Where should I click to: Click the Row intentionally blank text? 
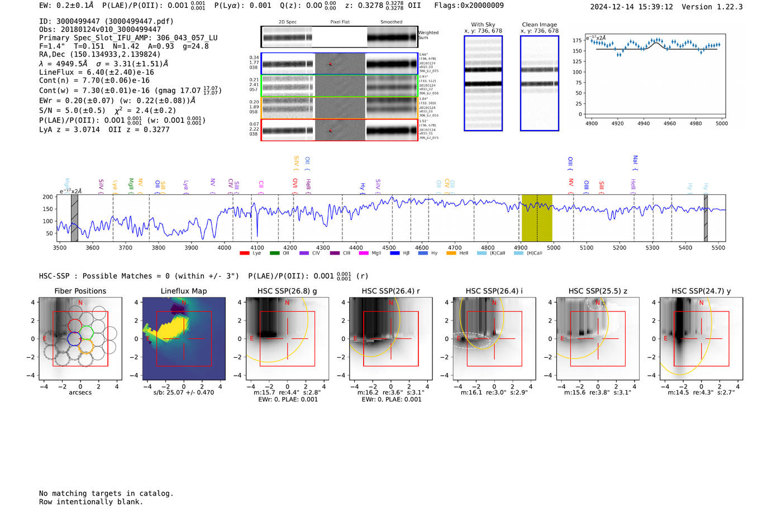pyautogui.click(x=91, y=502)
